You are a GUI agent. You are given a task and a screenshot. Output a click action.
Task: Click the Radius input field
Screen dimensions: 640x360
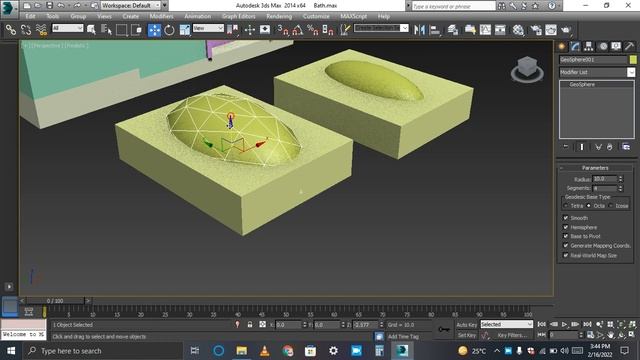[x=605, y=179]
